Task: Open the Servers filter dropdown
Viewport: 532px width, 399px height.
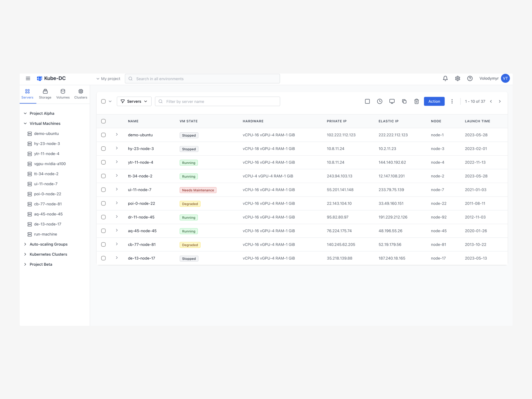Action: pyautogui.click(x=134, y=101)
